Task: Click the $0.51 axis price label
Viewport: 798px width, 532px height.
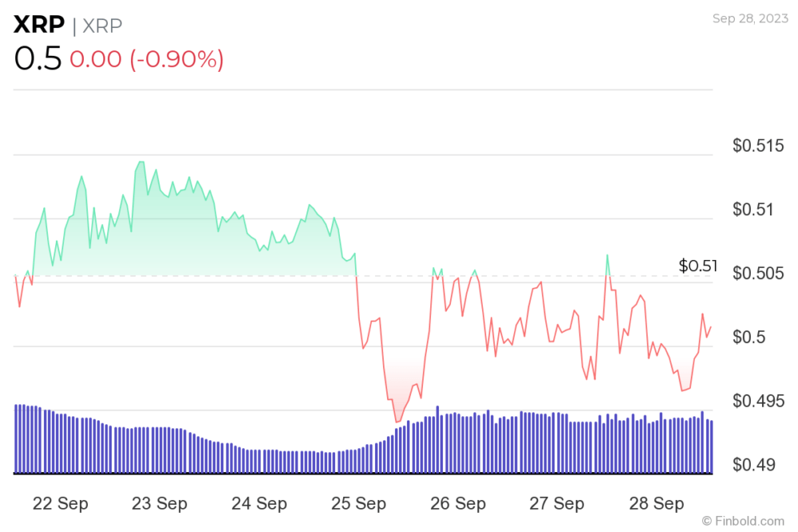Action: tap(753, 210)
